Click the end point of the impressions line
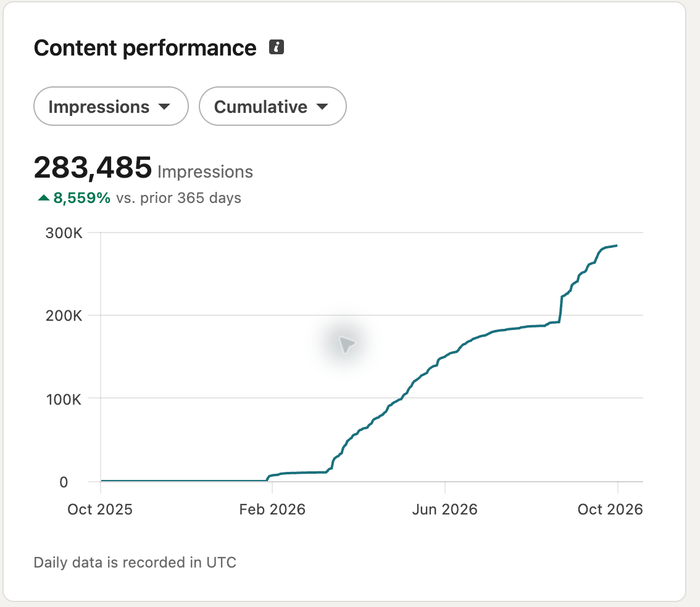700x607 pixels. click(x=617, y=246)
